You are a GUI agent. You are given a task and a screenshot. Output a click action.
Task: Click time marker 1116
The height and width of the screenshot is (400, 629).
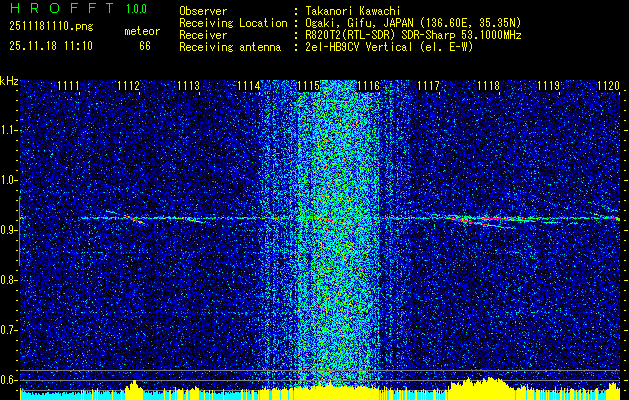pyautogui.click(x=368, y=86)
